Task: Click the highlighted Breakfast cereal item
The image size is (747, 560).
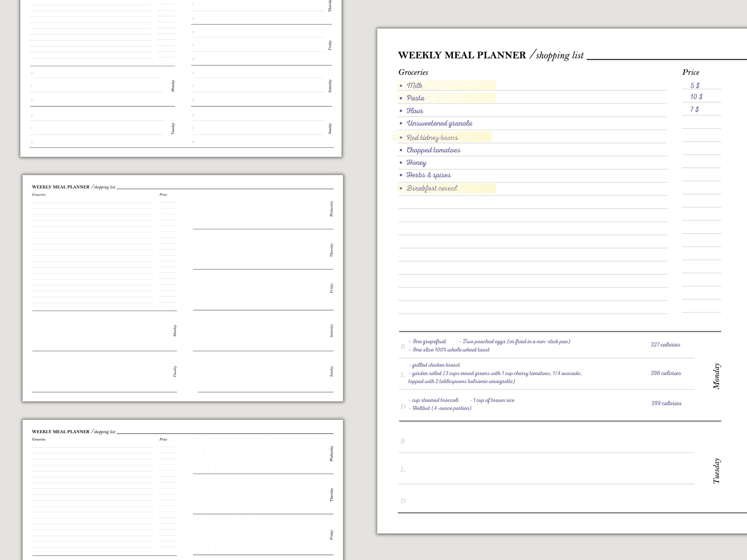Action: click(x=432, y=188)
